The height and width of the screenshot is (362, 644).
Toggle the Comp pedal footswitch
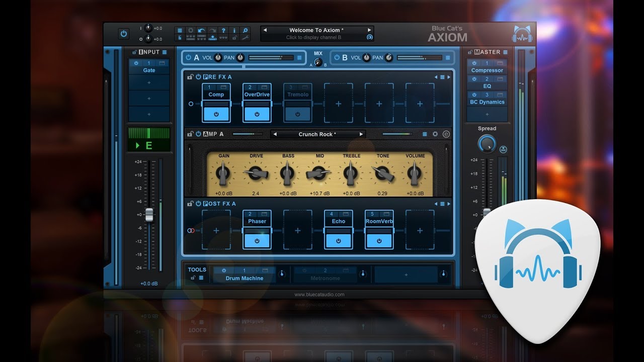pyautogui.click(x=216, y=114)
